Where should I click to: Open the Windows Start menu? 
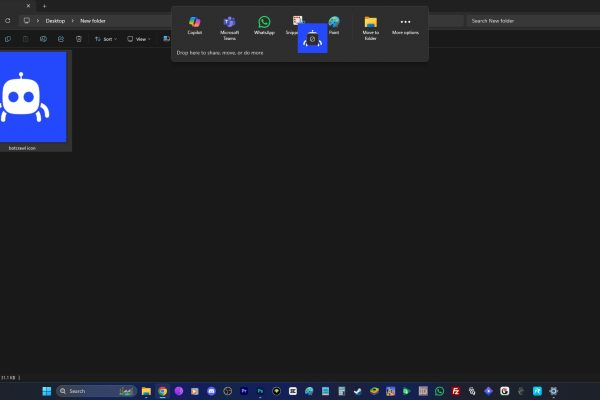pos(47,391)
